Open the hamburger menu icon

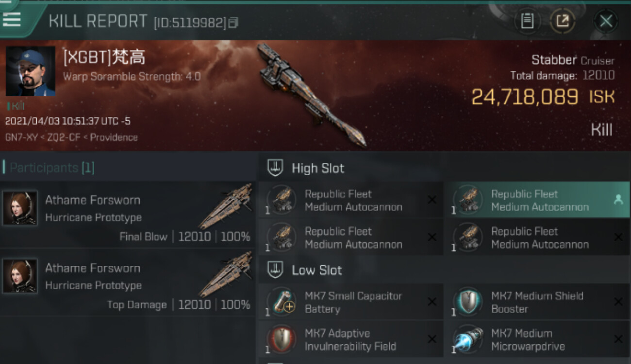point(12,19)
